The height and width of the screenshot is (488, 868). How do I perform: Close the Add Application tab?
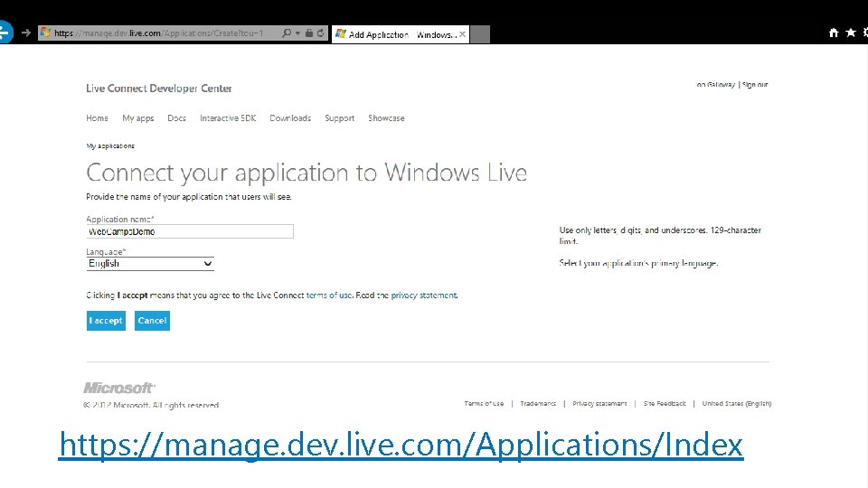pyautogui.click(x=462, y=34)
